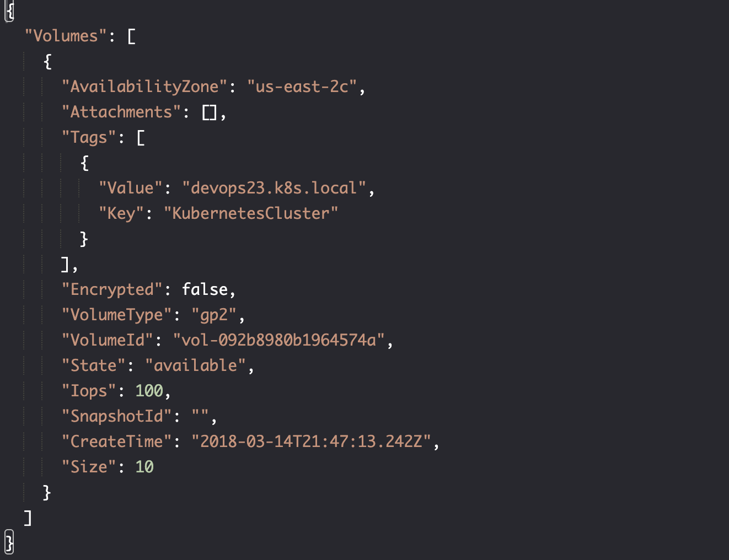Click the Size value 10
Image resolution: width=729 pixels, height=560 pixels.
[144, 467]
